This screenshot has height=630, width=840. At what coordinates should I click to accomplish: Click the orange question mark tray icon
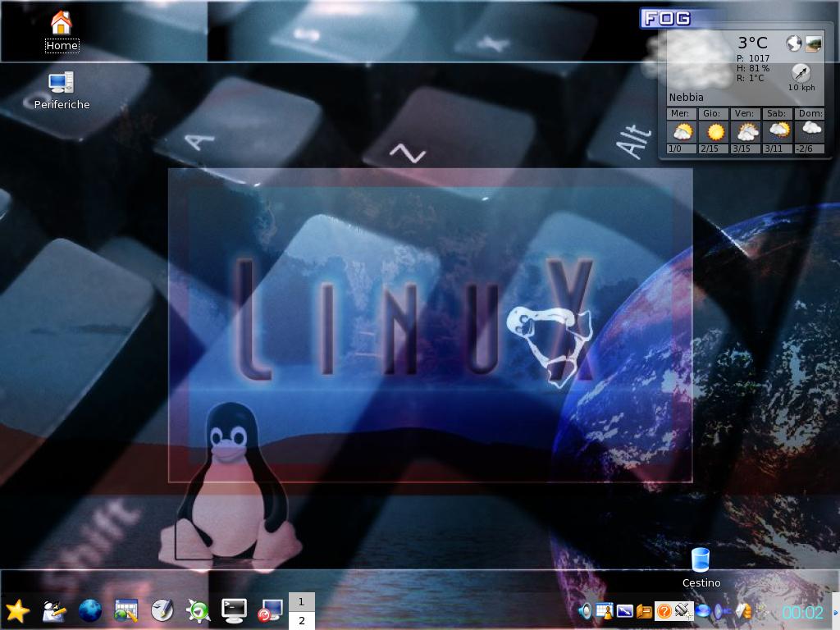(x=664, y=610)
